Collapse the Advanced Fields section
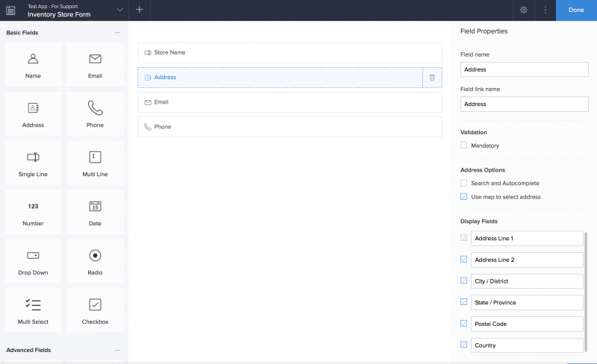 117,350
